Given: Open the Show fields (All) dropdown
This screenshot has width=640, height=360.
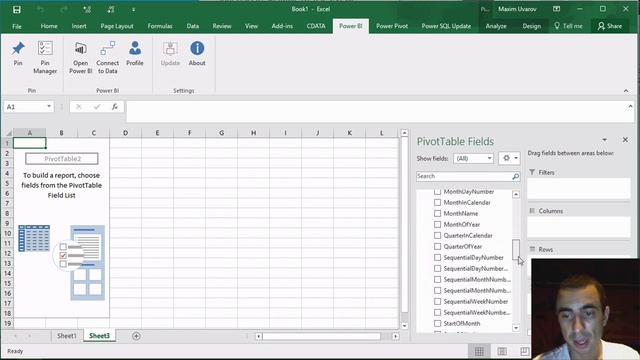Looking at the screenshot, I should (473, 158).
